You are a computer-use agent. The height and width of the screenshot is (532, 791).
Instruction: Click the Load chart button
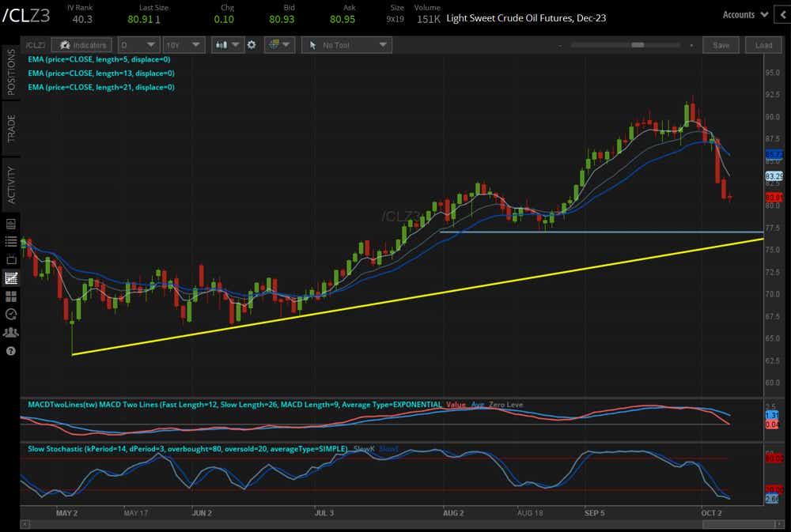763,45
